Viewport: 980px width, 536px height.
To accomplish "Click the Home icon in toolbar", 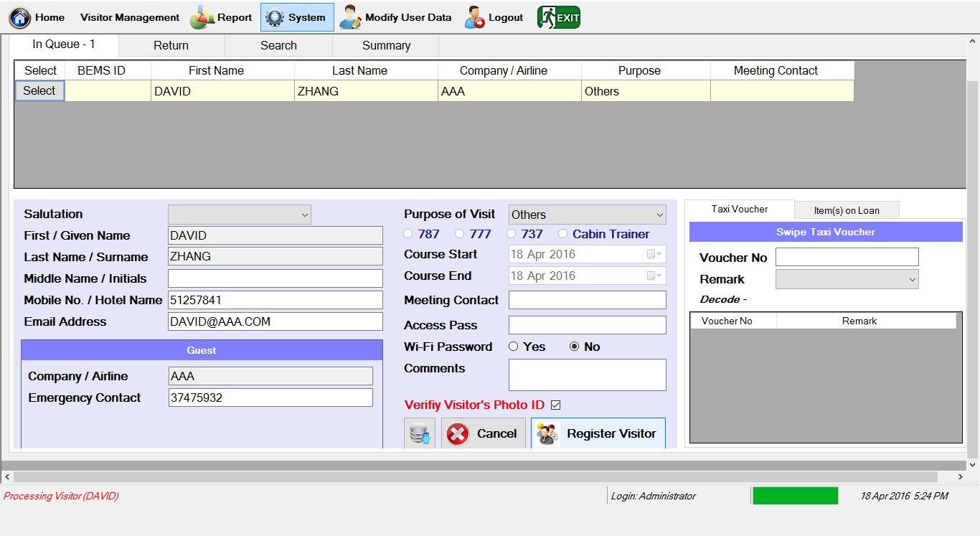I will click(19, 18).
